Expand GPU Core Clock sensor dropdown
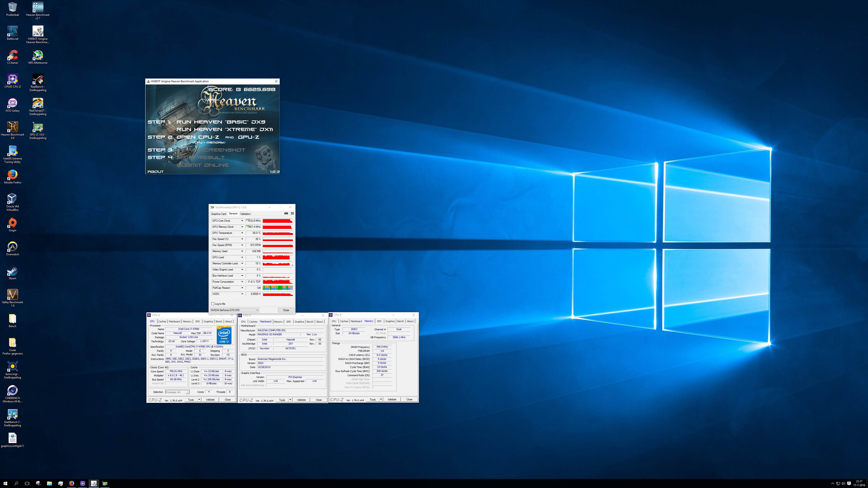 tap(242, 221)
